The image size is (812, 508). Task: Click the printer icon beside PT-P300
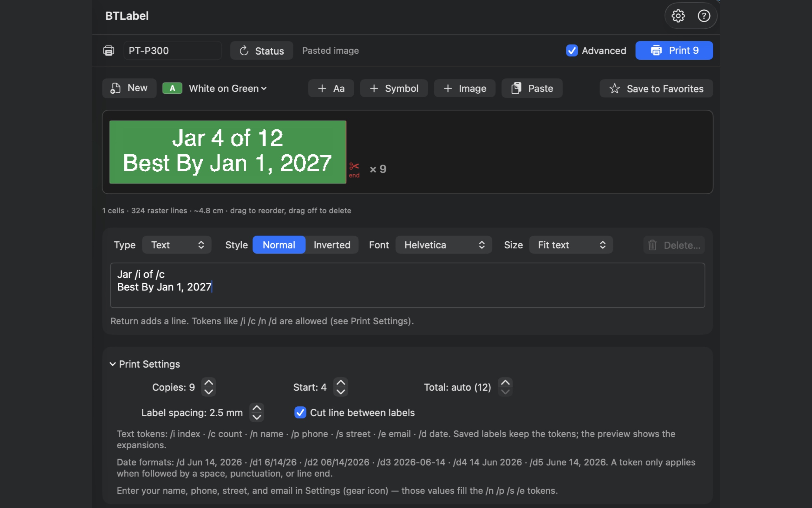108,51
